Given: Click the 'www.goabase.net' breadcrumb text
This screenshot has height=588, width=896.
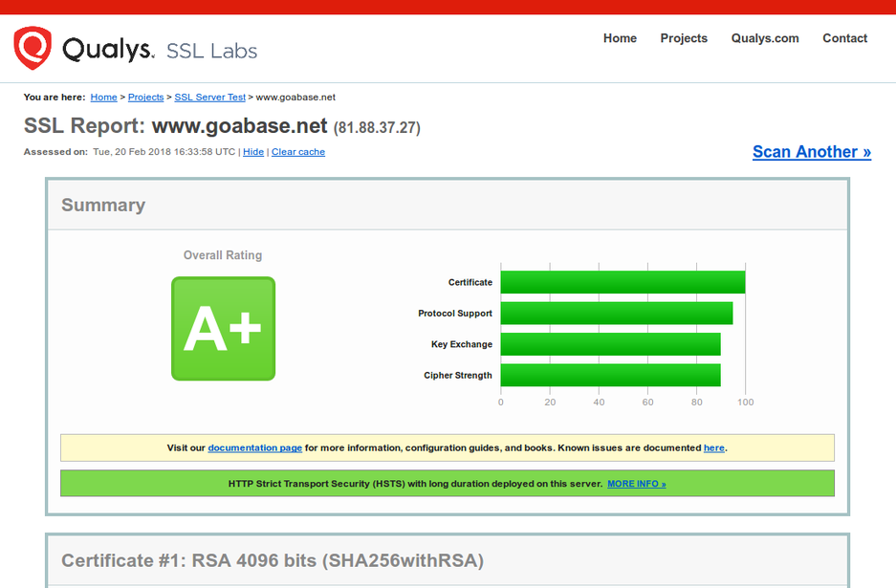Looking at the screenshot, I should (295, 98).
